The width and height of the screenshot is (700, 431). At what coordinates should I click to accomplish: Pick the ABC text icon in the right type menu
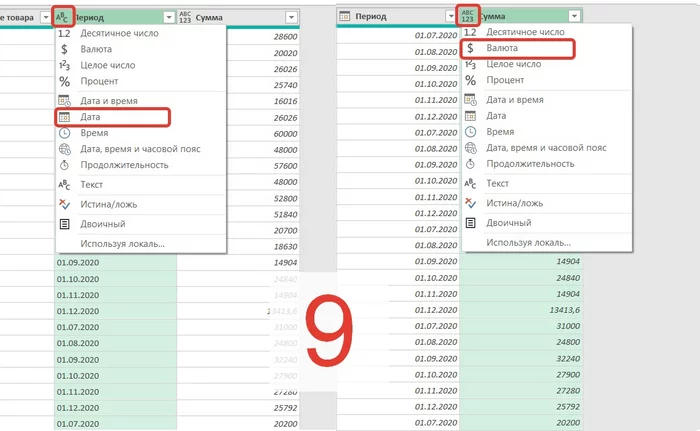point(470,183)
